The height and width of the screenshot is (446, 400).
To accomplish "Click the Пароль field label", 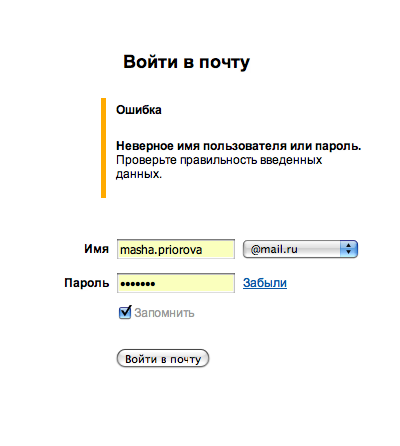I will 87,283.
